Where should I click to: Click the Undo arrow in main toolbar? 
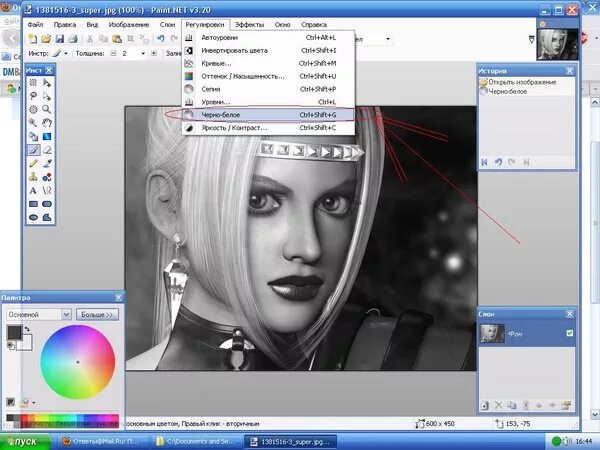tap(161, 38)
